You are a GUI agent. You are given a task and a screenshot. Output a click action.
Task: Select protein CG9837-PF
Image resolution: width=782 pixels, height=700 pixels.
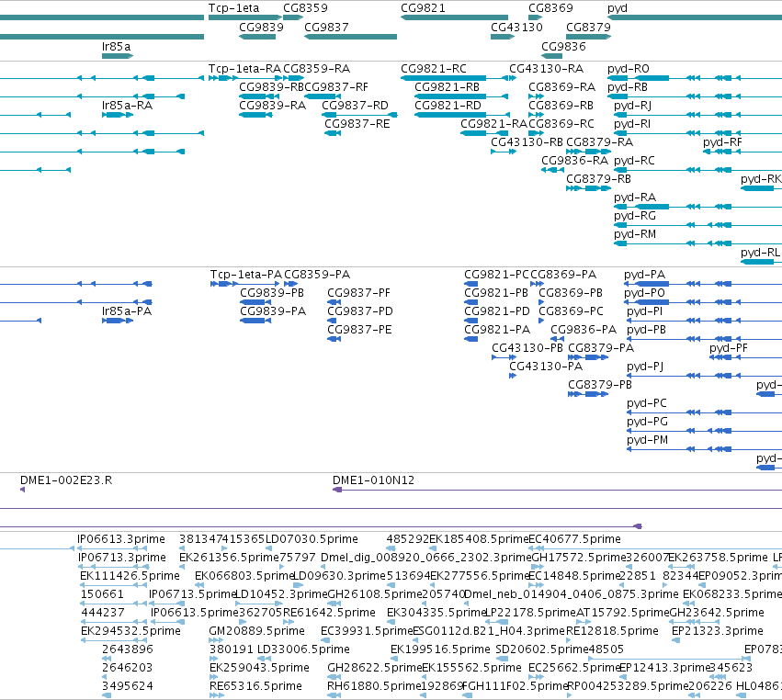tap(359, 293)
